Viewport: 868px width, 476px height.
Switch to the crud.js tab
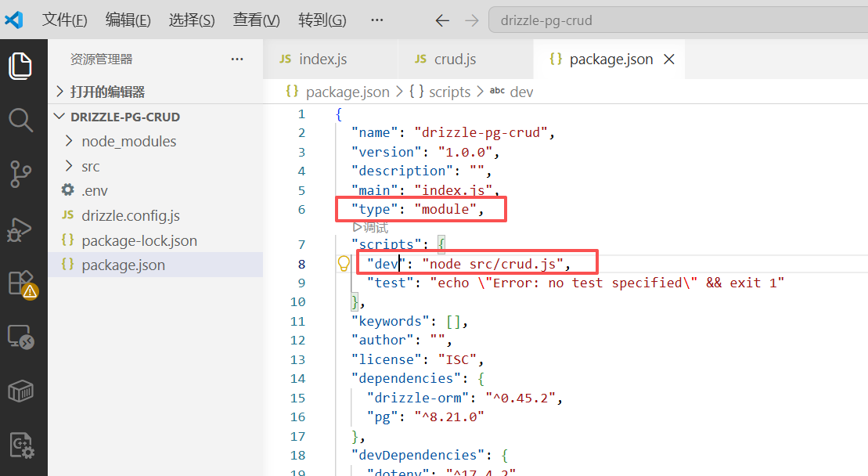pyautogui.click(x=466, y=59)
